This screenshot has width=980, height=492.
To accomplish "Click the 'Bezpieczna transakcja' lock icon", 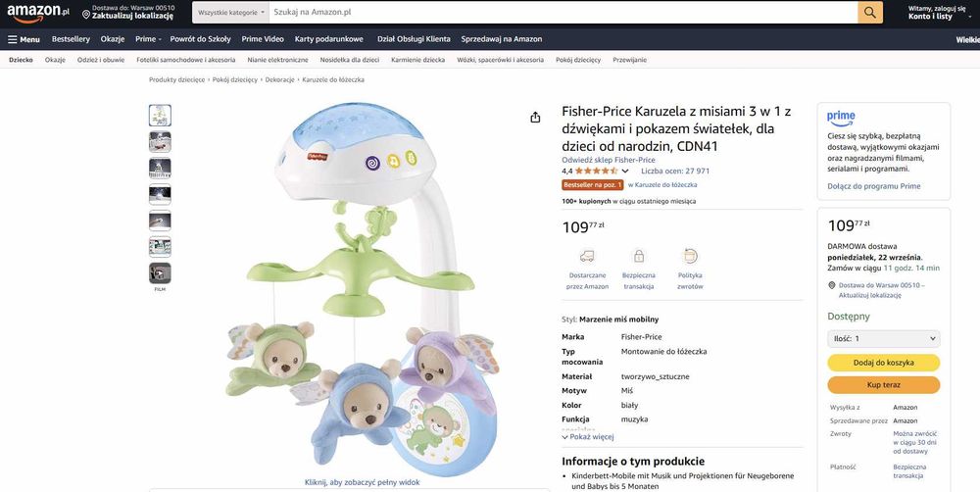I will tap(639, 257).
